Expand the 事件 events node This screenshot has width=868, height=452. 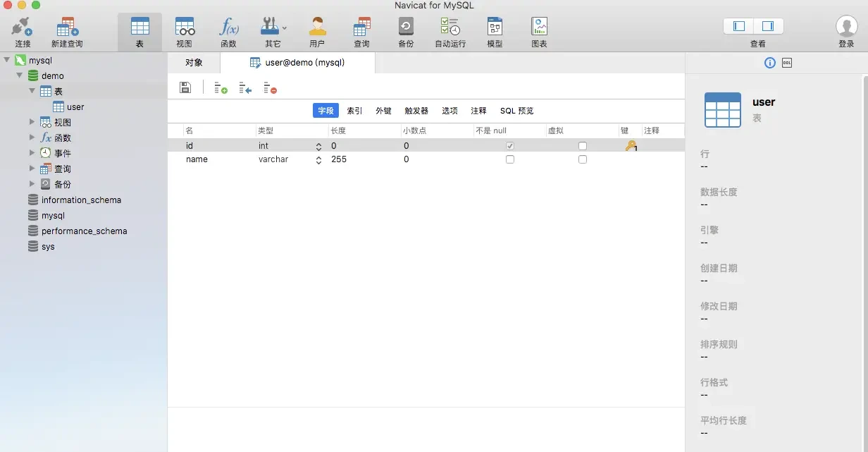(32, 153)
